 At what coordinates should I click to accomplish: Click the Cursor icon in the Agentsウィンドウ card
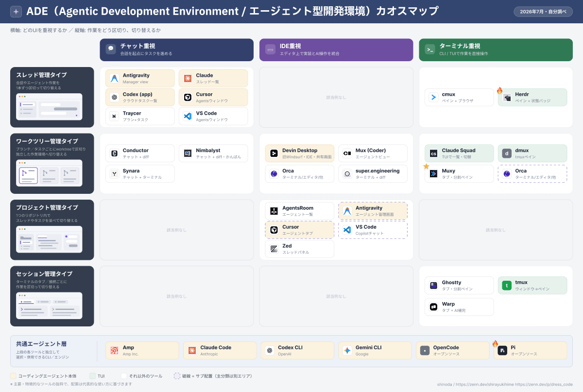click(x=188, y=97)
